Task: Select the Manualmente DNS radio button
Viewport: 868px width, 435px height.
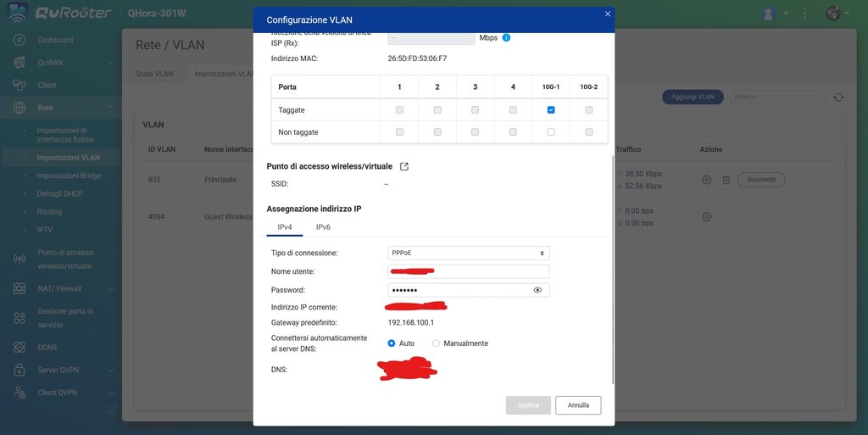Action: pyautogui.click(x=437, y=343)
